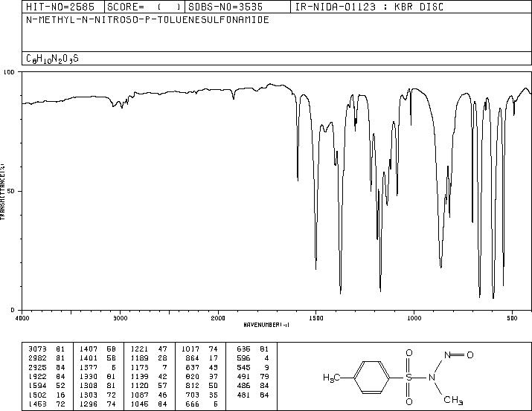Click the 1330 peak entry in the table

pos(97,376)
